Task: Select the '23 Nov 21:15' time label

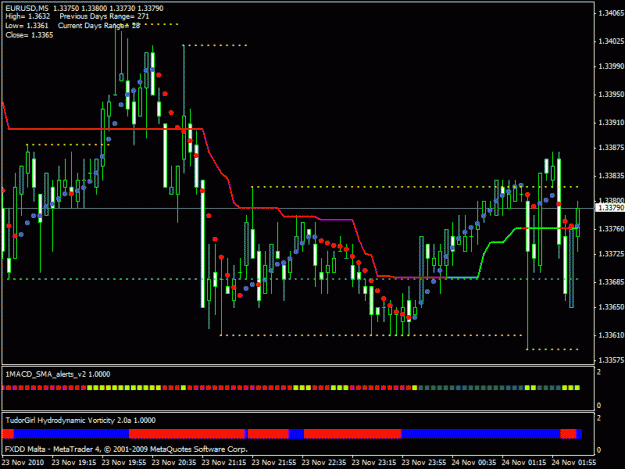Action: [224, 463]
